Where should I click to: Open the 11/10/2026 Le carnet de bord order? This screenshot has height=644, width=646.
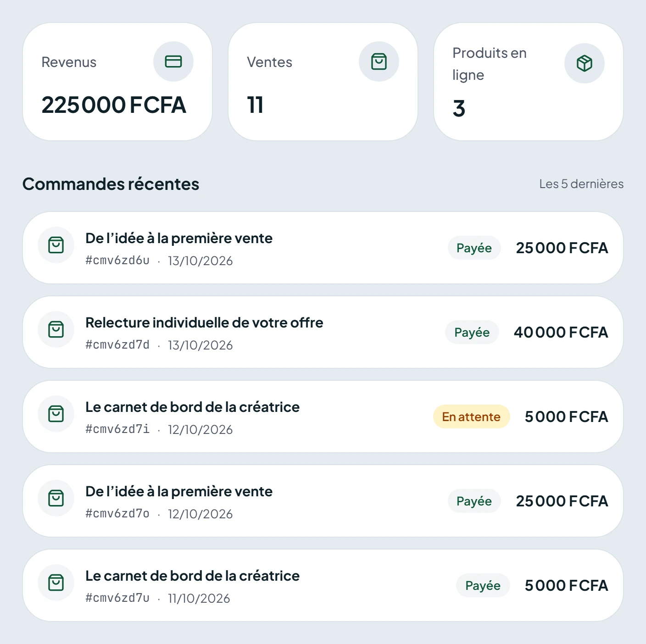point(323,585)
